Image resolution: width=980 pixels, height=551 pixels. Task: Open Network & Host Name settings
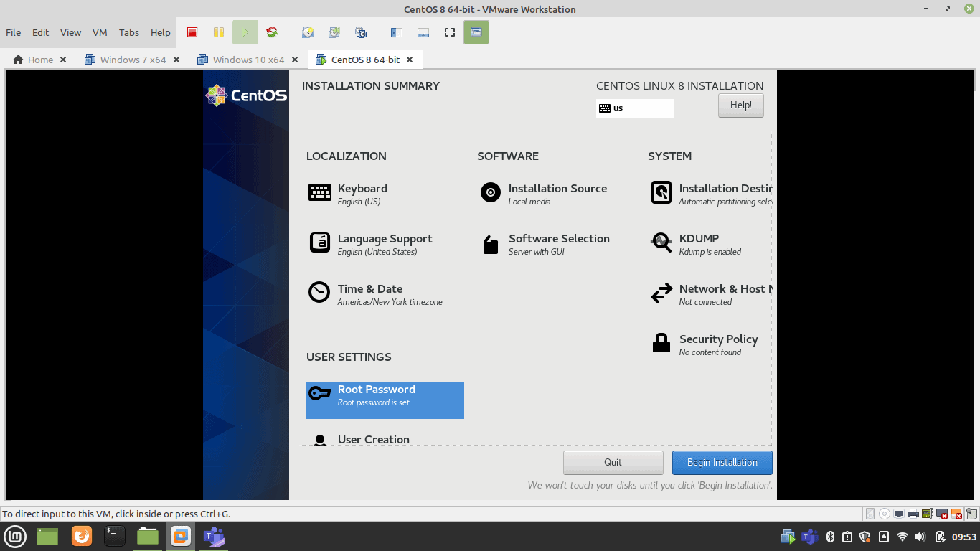coord(710,294)
